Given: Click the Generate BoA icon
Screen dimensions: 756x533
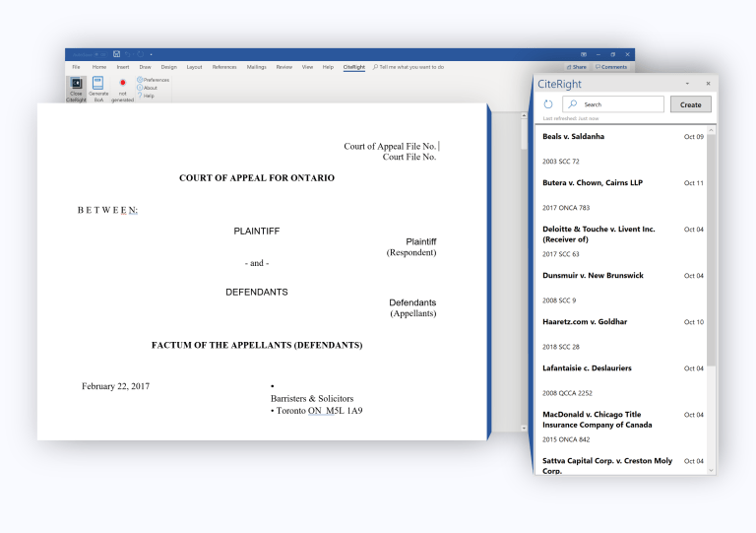Looking at the screenshot, I should [x=98, y=86].
